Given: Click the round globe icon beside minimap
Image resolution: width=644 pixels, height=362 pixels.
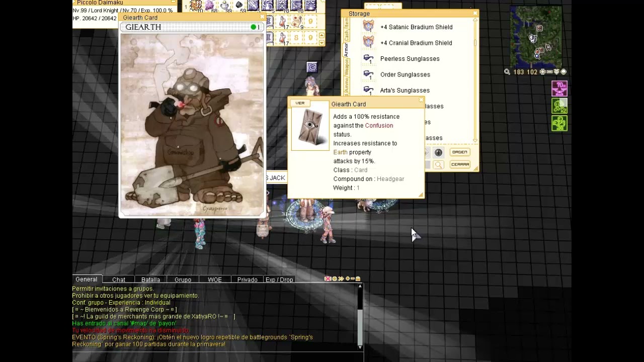Looking at the screenshot, I should (563, 72).
